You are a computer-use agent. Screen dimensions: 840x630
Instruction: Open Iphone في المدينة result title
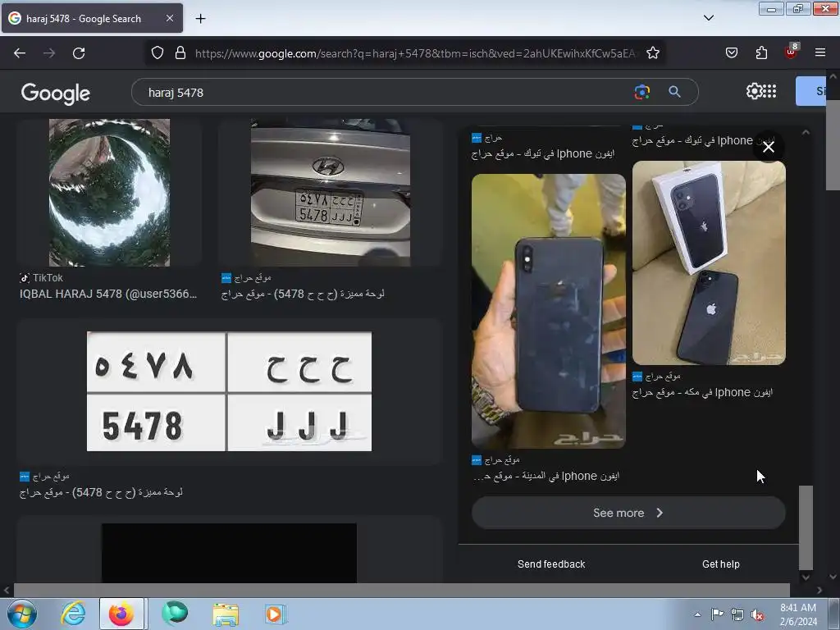coord(546,476)
